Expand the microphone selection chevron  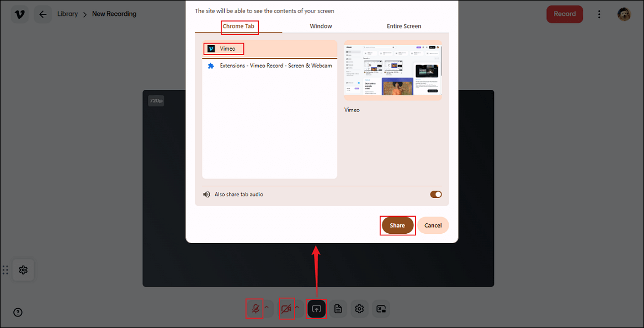(x=267, y=308)
